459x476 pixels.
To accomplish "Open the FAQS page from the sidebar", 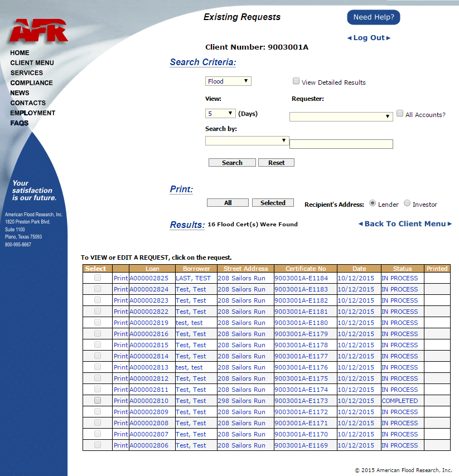I will 19,123.
